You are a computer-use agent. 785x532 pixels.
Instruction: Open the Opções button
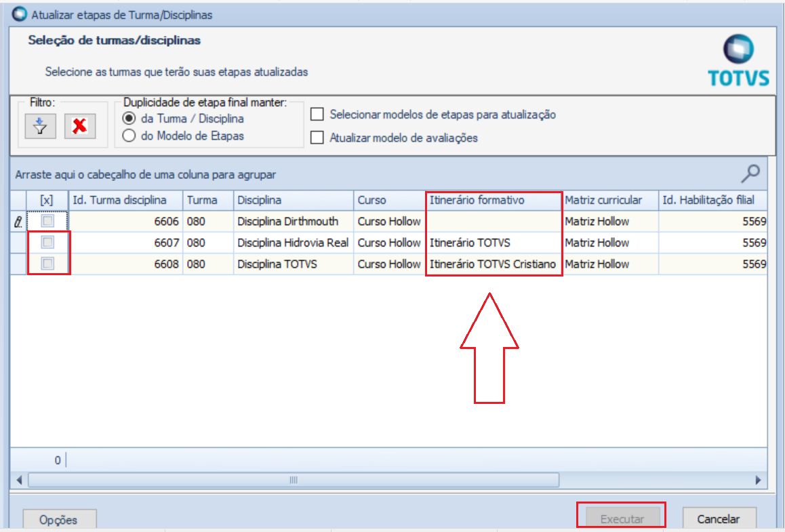59,520
